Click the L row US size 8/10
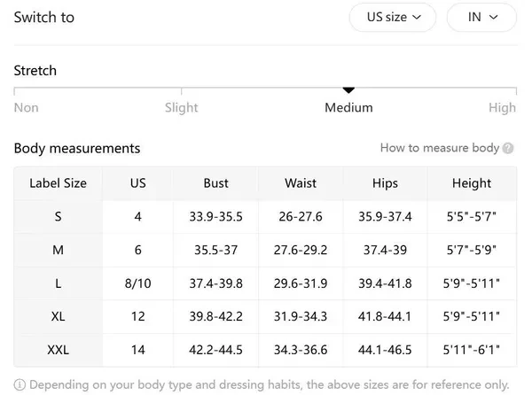532x395 pixels. pyautogui.click(x=138, y=283)
